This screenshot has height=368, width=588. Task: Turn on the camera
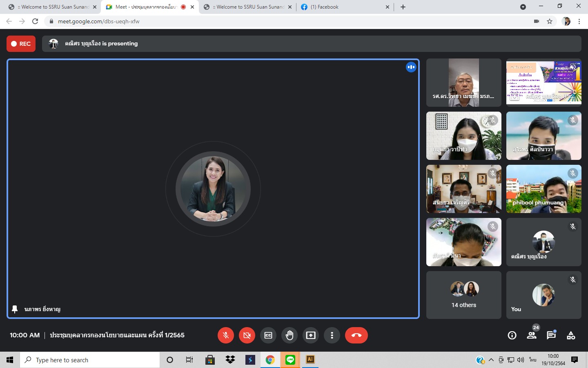click(247, 335)
